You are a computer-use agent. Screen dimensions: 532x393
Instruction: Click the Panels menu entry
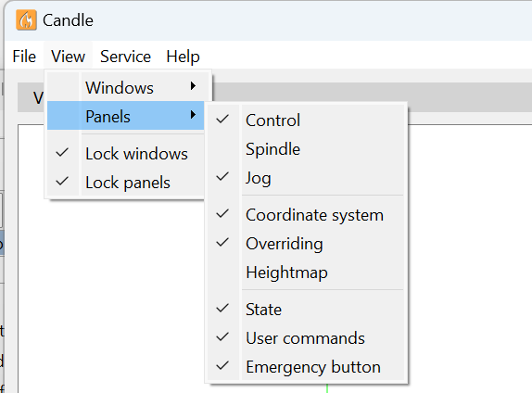(x=125, y=116)
